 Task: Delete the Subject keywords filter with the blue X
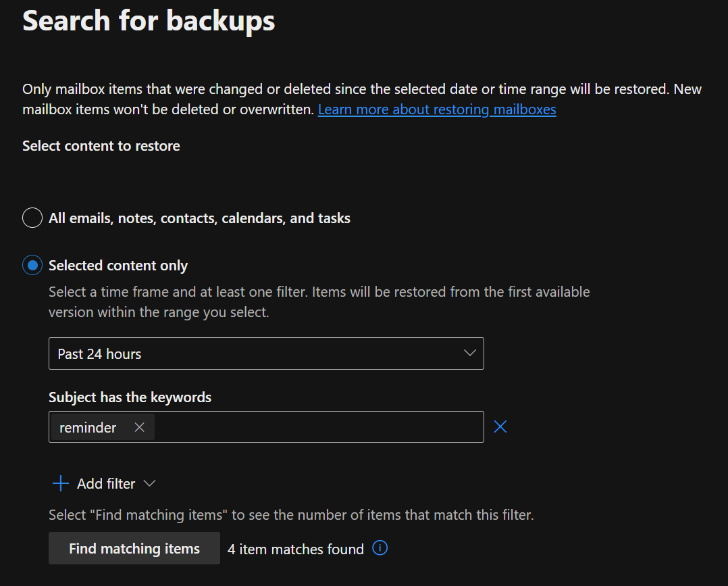pos(500,426)
